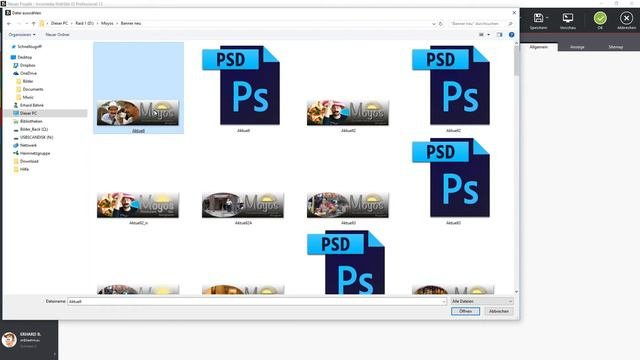Screen dimensions: 640x360
Task: Open the file type filter dropdown
Action: point(482,301)
